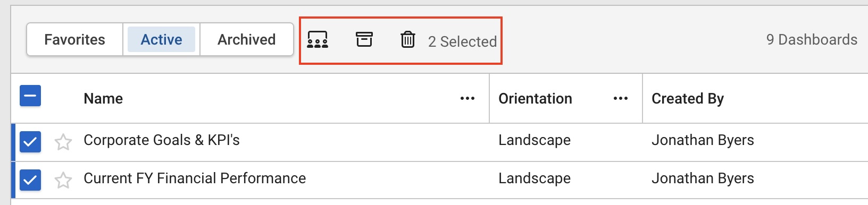Delete selected dashboards with trash icon
The width and height of the screenshot is (868, 205).
(408, 39)
